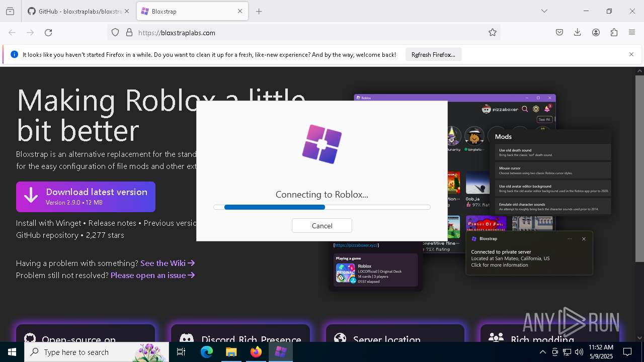Click the Bloxstrap logo in the dialog
This screenshot has height=362, width=644.
(x=322, y=144)
